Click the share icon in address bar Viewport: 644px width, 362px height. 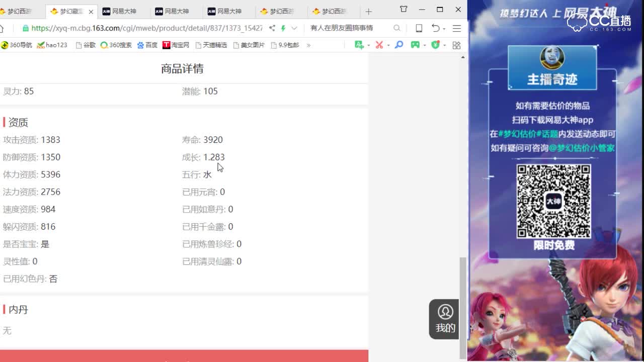[272, 28]
